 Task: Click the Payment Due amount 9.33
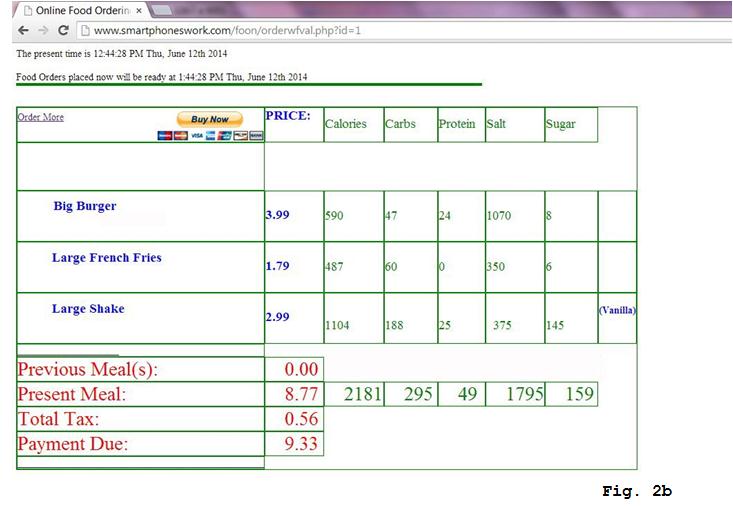(301, 444)
